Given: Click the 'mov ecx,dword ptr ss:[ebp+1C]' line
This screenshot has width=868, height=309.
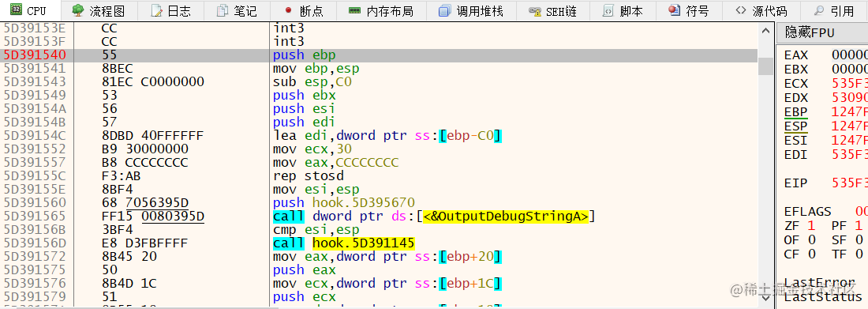Looking at the screenshot, I should 387,284.
